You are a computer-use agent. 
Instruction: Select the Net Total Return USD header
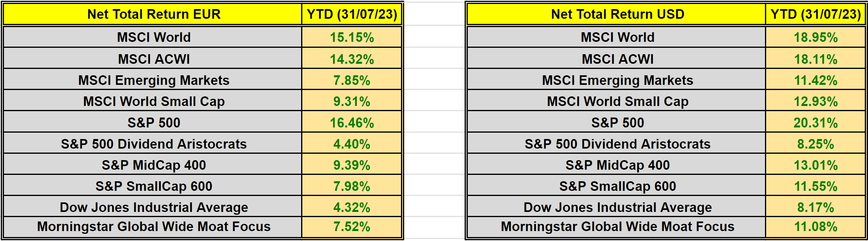(617, 14)
